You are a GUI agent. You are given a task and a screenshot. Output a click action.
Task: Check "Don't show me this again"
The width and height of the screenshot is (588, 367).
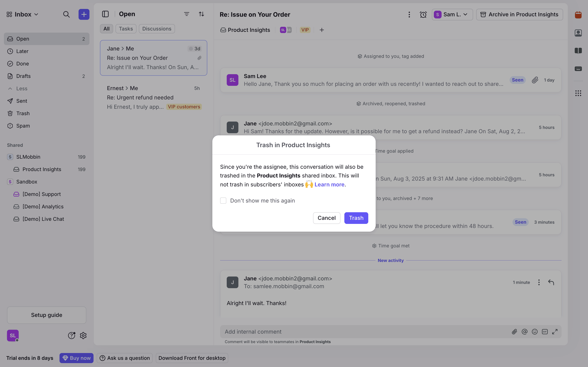(x=223, y=200)
